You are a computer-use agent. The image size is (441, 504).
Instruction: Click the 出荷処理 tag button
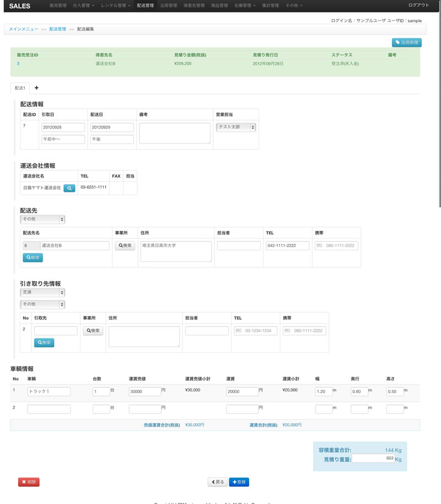coord(406,42)
